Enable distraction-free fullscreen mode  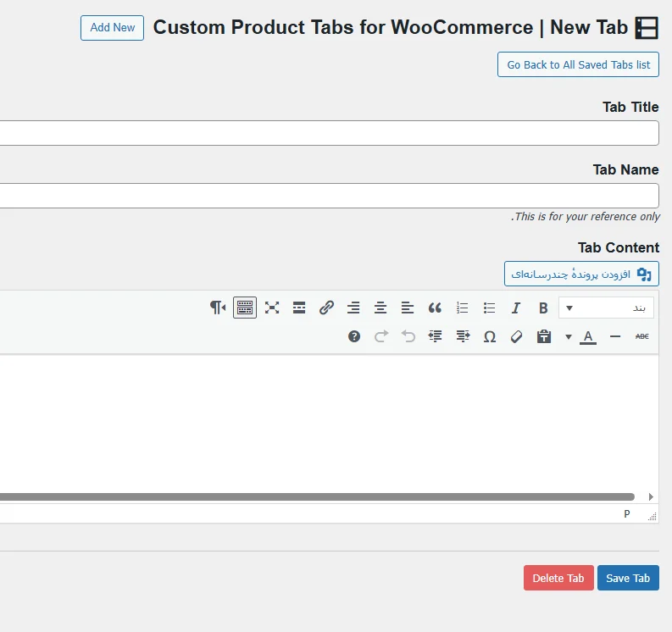tap(272, 308)
